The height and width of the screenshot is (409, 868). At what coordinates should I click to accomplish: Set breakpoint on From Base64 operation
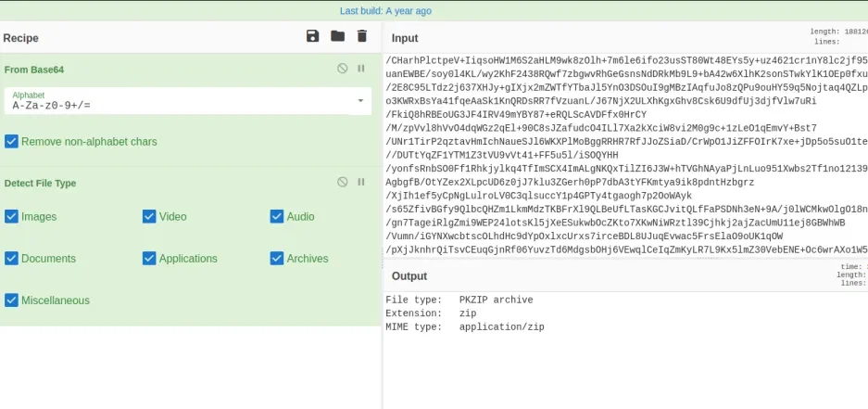pos(361,69)
